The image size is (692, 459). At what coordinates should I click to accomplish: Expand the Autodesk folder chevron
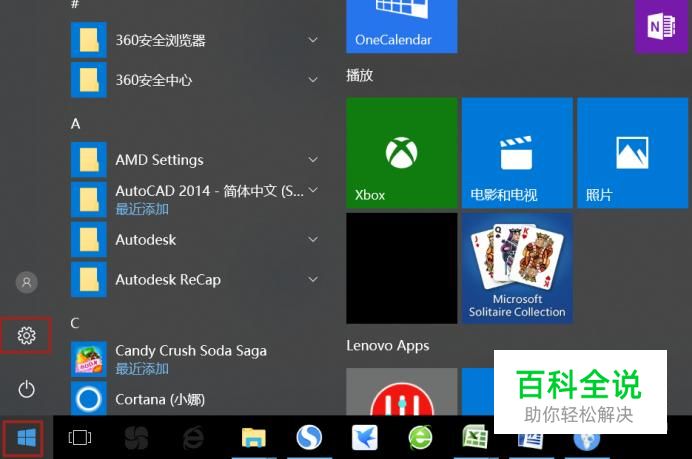pyautogui.click(x=313, y=239)
